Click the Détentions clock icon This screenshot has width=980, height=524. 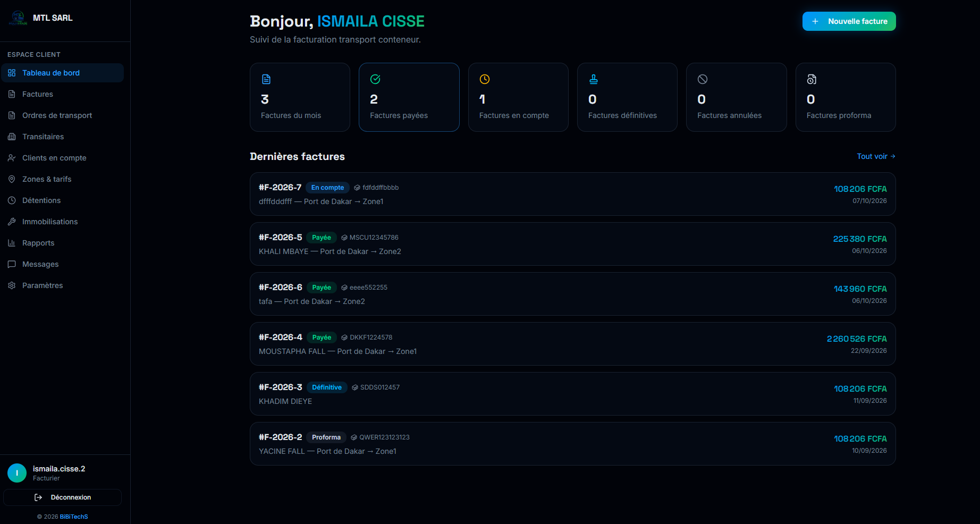click(x=12, y=200)
